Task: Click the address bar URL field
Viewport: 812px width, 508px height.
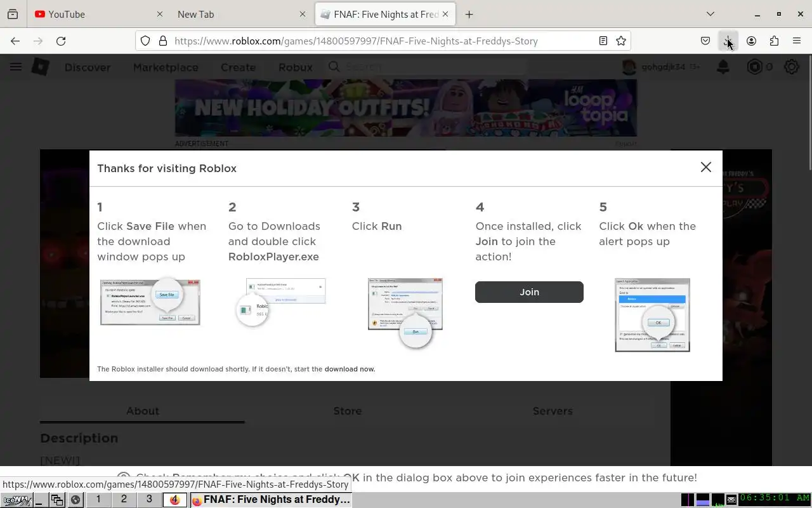Action: tap(384, 41)
